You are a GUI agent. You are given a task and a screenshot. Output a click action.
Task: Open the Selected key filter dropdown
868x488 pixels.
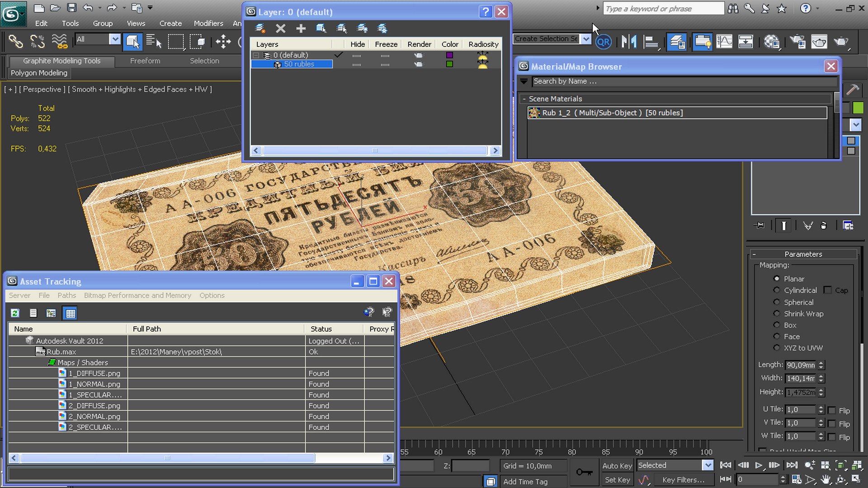(708, 465)
